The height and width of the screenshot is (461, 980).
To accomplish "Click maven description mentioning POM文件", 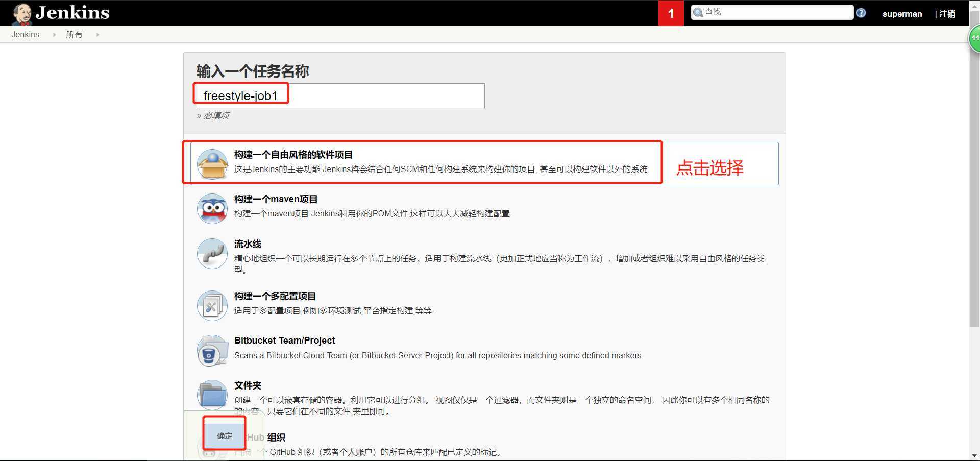I will 373,213.
